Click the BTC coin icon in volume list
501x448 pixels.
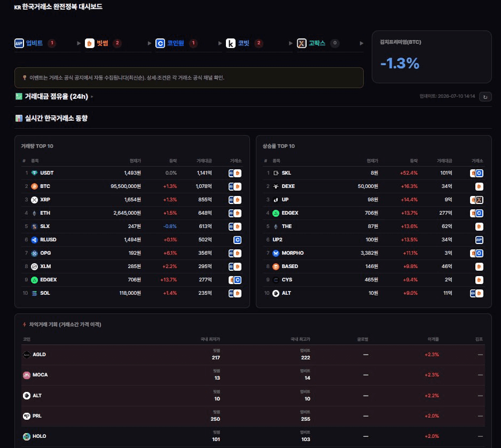pos(35,186)
